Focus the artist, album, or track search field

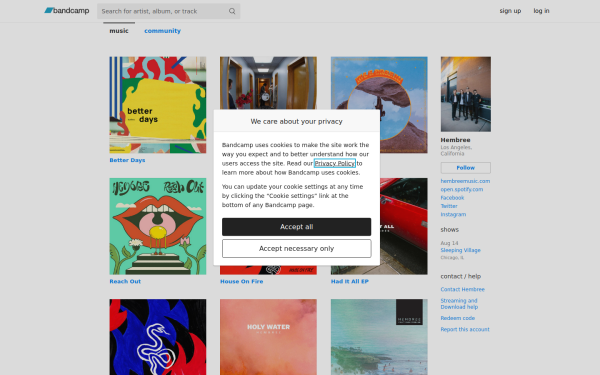tap(168, 11)
